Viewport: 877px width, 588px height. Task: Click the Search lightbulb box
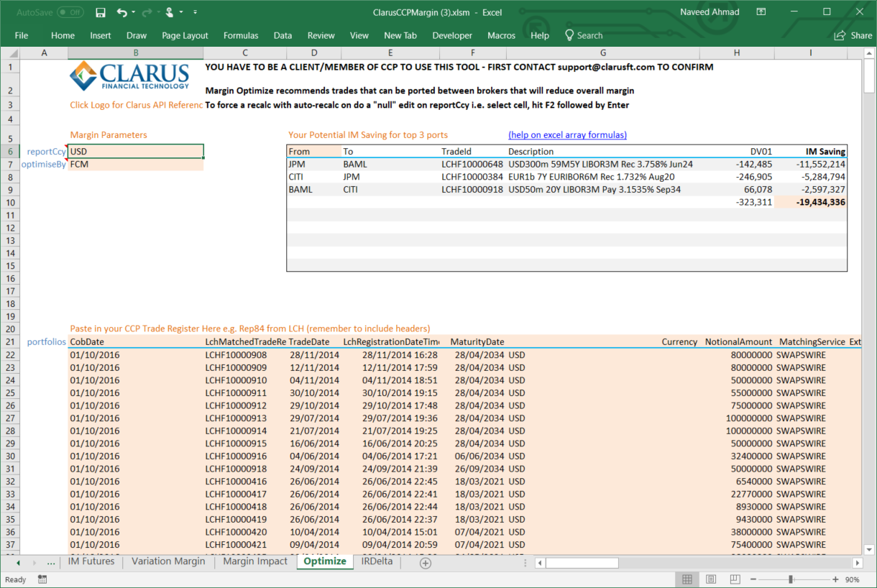tap(584, 35)
